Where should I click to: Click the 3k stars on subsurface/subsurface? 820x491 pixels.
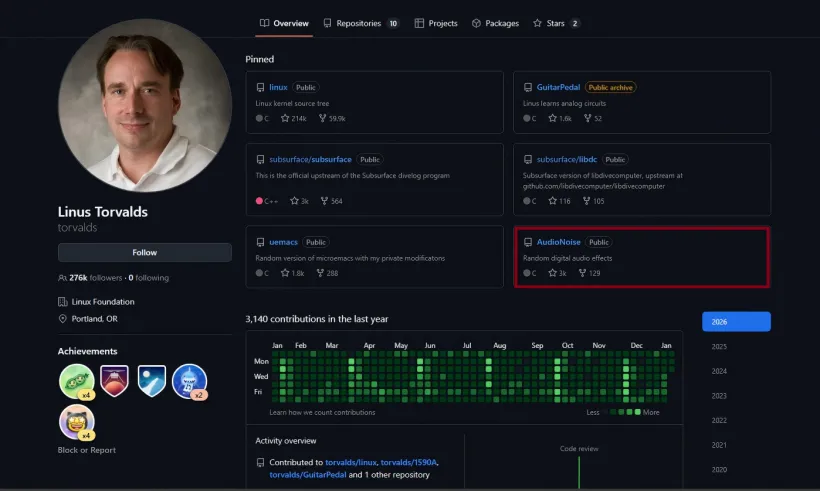(300, 201)
